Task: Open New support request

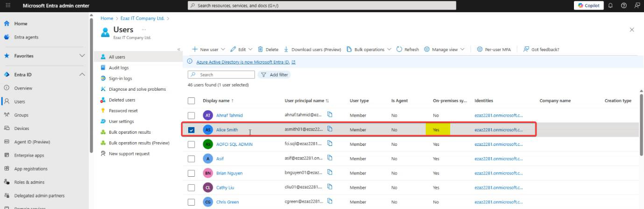Action: (129, 154)
